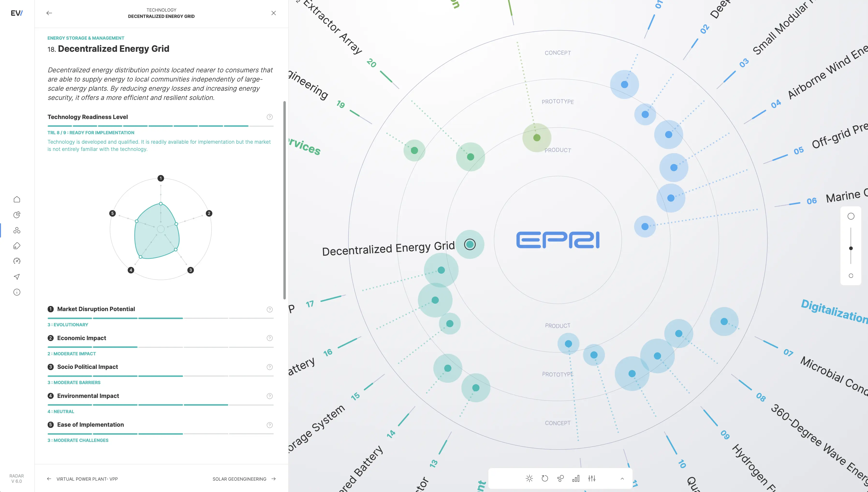
Task: Select the bubbles radar view icon in sidebar
Action: click(16, 230)
